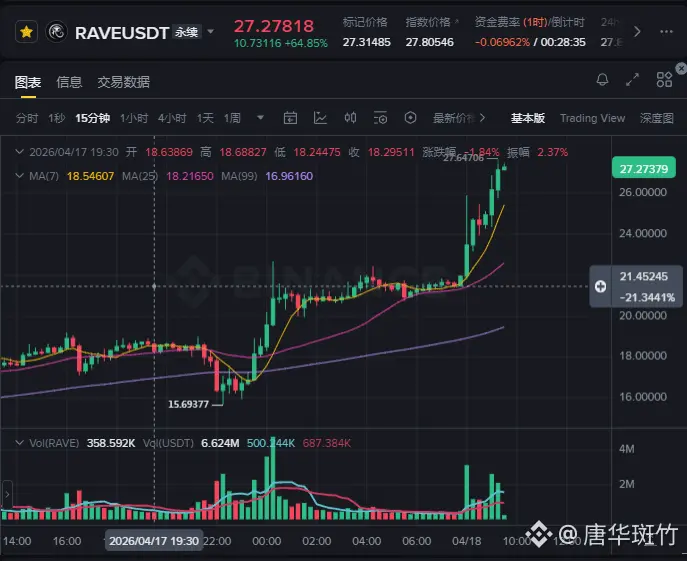The width and height of the screenshot is (687, 561).
Task: Click the 资金费率 funding rate label
Action: pyautogui.click(x=497, y=22)
